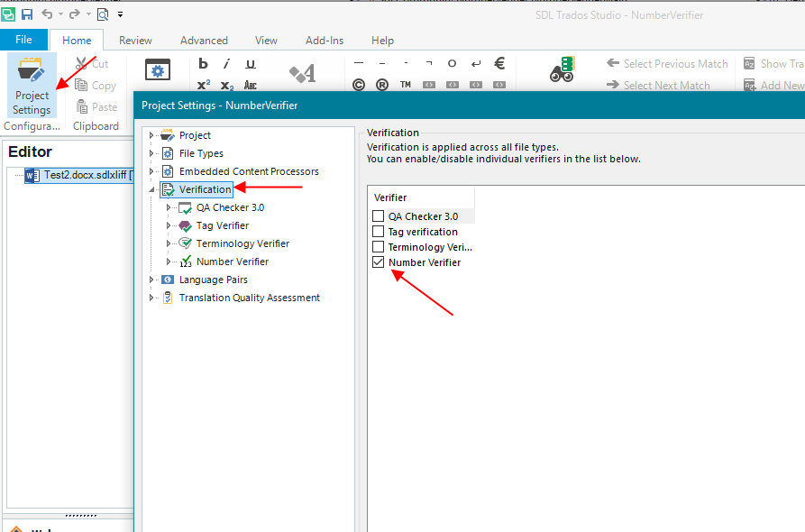The width and height of the screenshot is (805, 532).
Task: Apply small caps formatting
Action: [250, 86]
